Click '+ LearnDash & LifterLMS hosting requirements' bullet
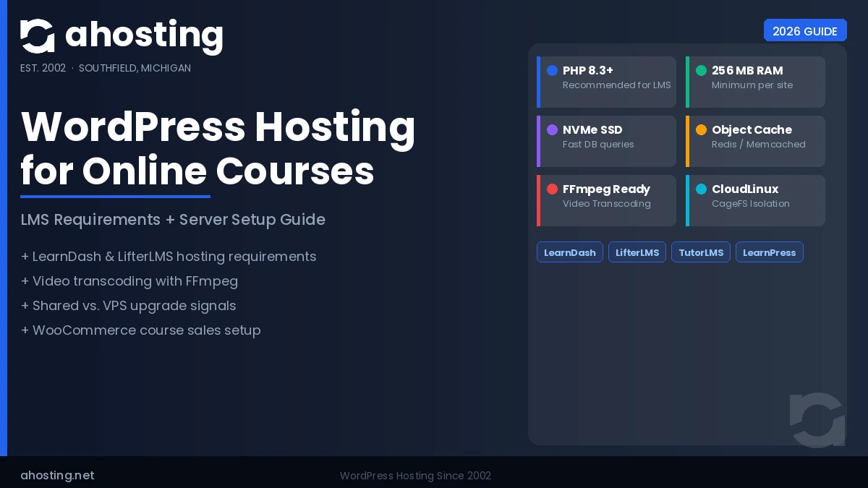The width and height of the screenshot is (868, 488). coord(169,257)
